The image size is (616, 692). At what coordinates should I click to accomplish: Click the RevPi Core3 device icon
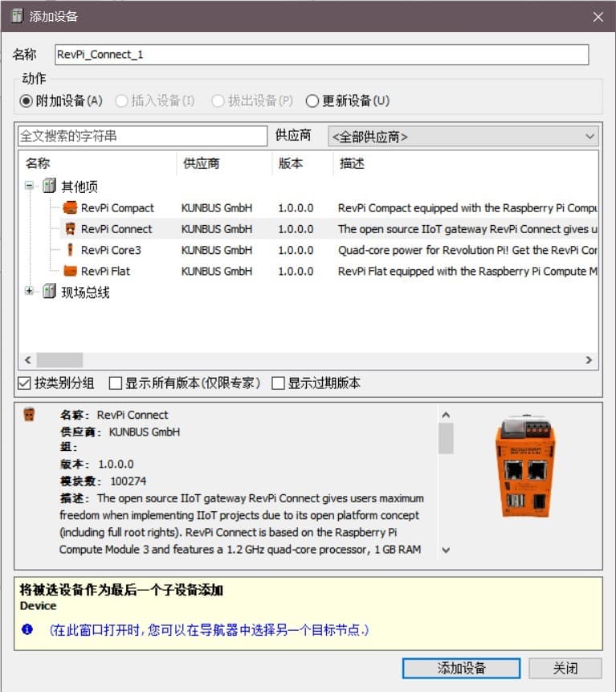point(70,250)
